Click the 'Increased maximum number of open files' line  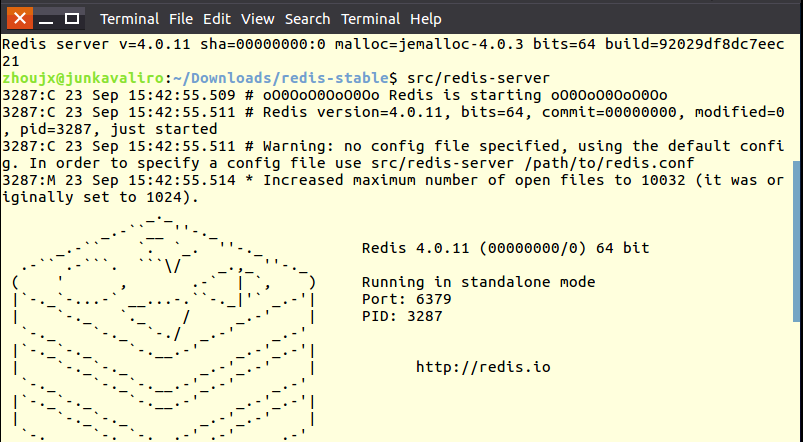click(x=393, y=188)
